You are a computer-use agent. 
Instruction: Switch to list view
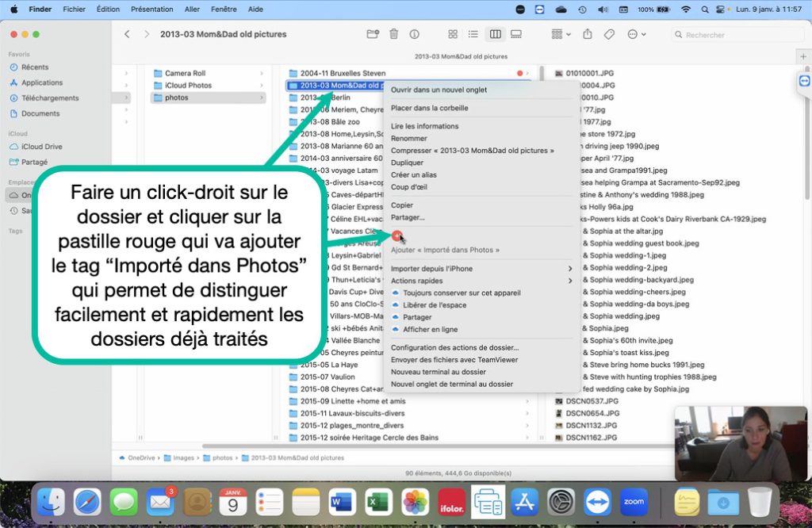coord(473,34)
